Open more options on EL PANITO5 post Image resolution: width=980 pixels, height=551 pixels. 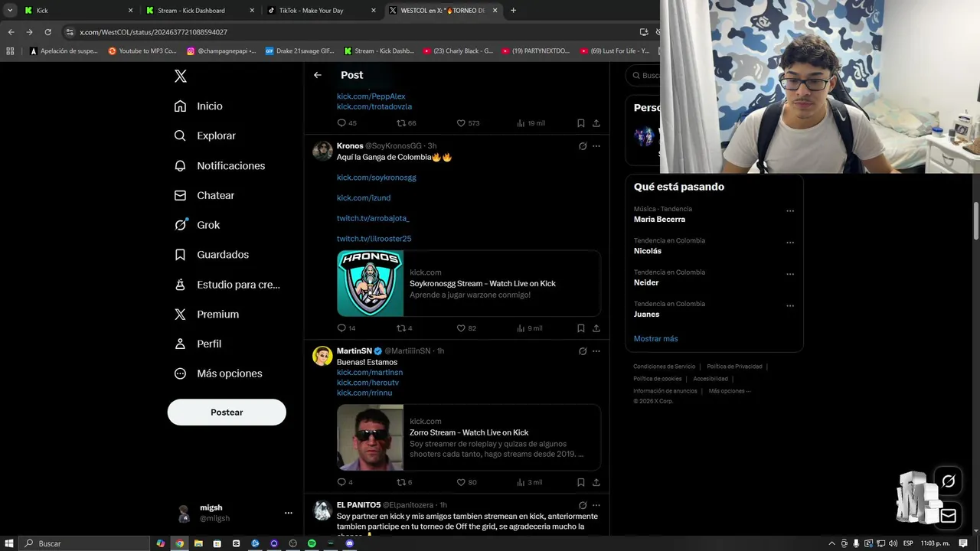596,506
